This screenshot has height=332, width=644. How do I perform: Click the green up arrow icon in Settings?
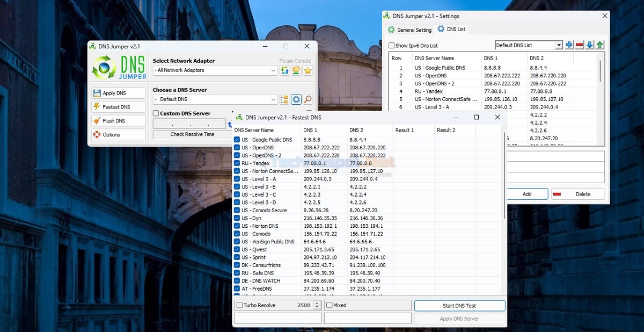(x=600, y=45)
